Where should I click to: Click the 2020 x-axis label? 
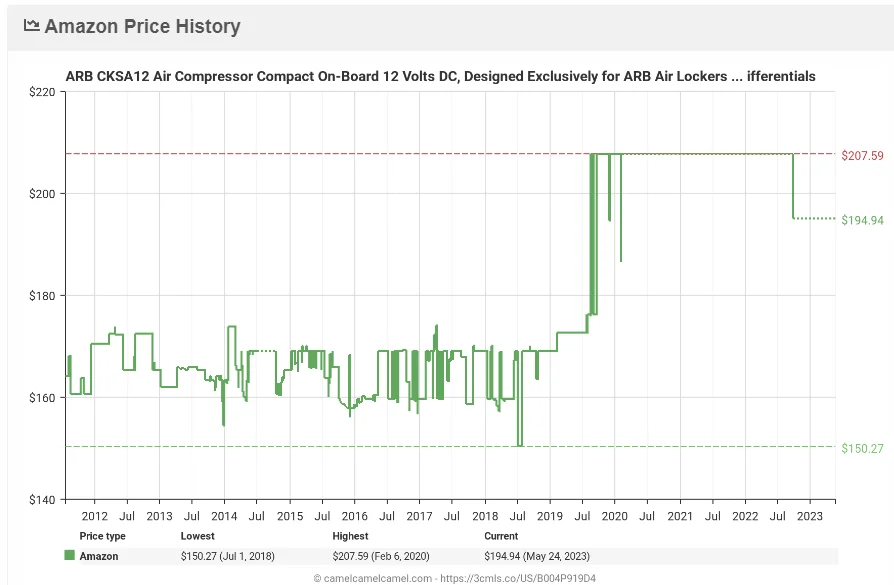[x=615, y=517]
